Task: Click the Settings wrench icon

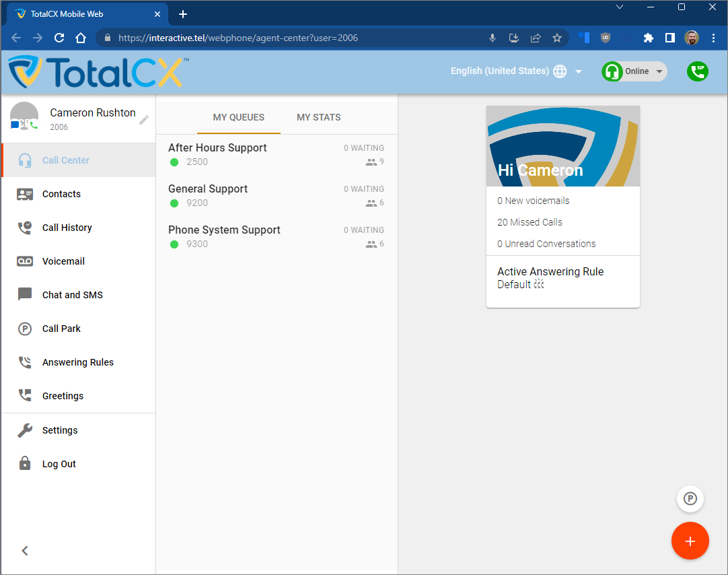Action: pos(25,430)
